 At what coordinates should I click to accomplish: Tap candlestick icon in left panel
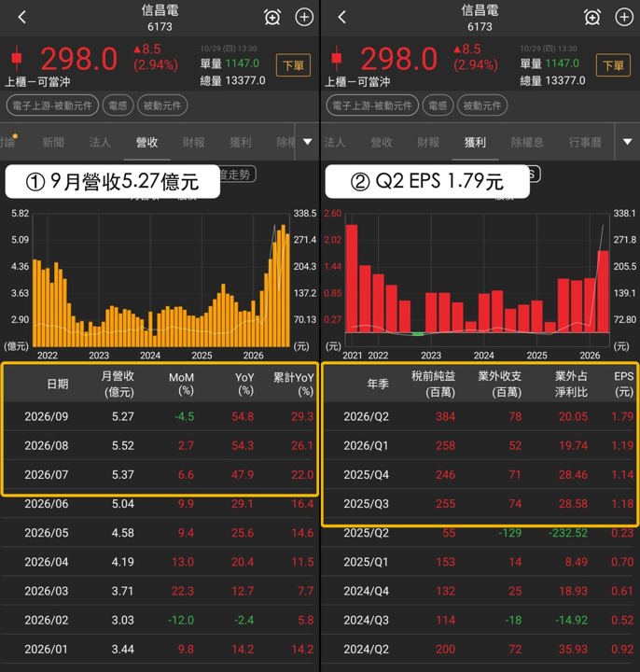click(17, 58)
